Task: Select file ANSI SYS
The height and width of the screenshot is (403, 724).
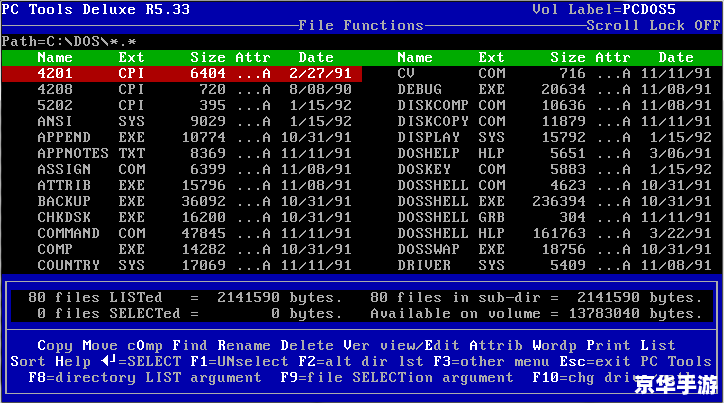Action: click(x=194, y=121)
